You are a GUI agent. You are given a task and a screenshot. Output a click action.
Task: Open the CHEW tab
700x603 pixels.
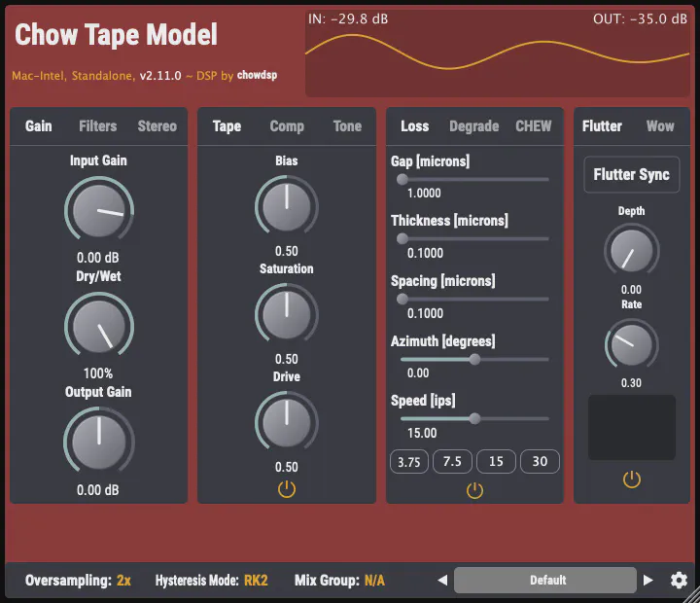(x=533, y=126)
